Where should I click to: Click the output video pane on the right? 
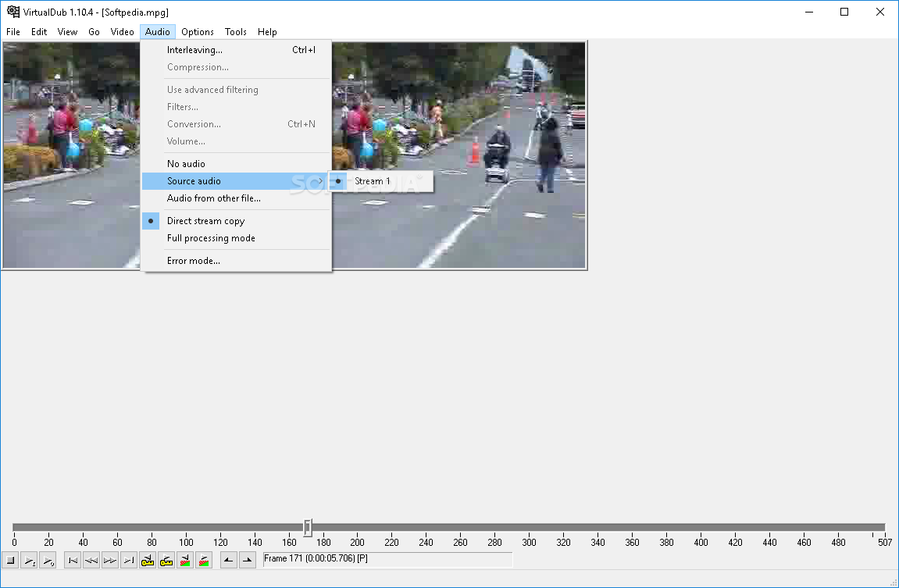[x=459, y=155]
